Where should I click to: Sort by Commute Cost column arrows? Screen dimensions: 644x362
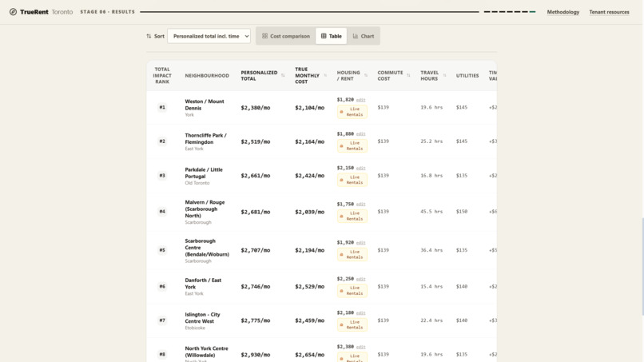click(x=408, y=76)
